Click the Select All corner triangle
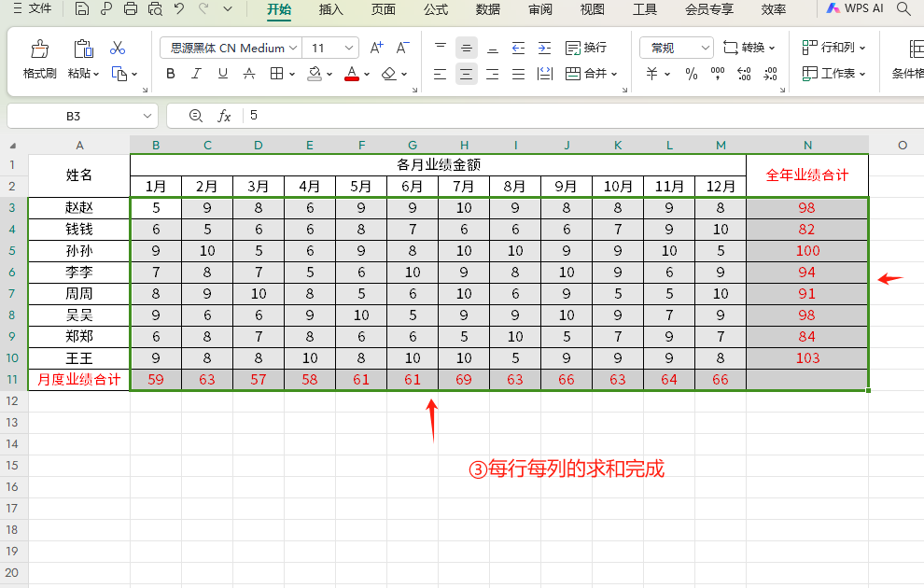Screen dimensions: 924x588 tap(13, 146)
